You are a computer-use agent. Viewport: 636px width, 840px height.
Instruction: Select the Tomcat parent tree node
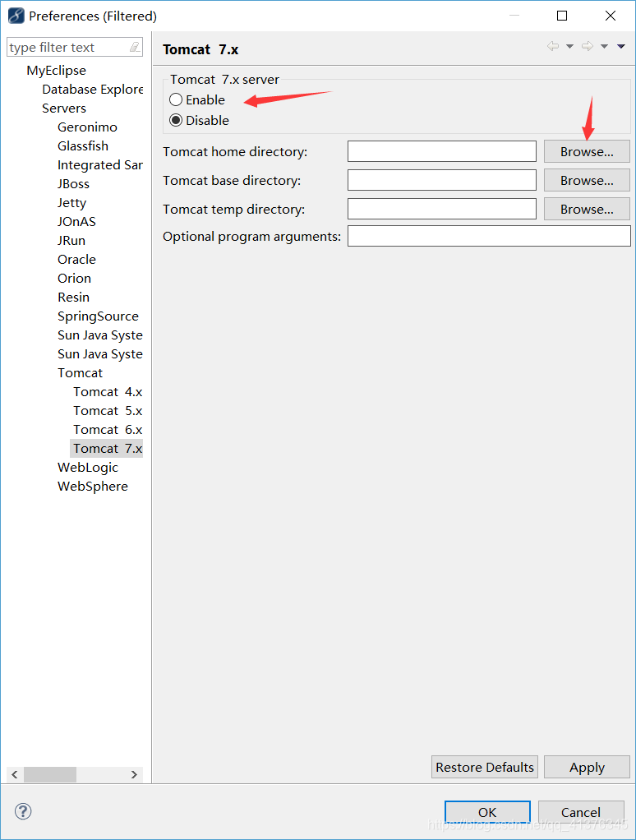pyautogui.click(x=80, y=373)
